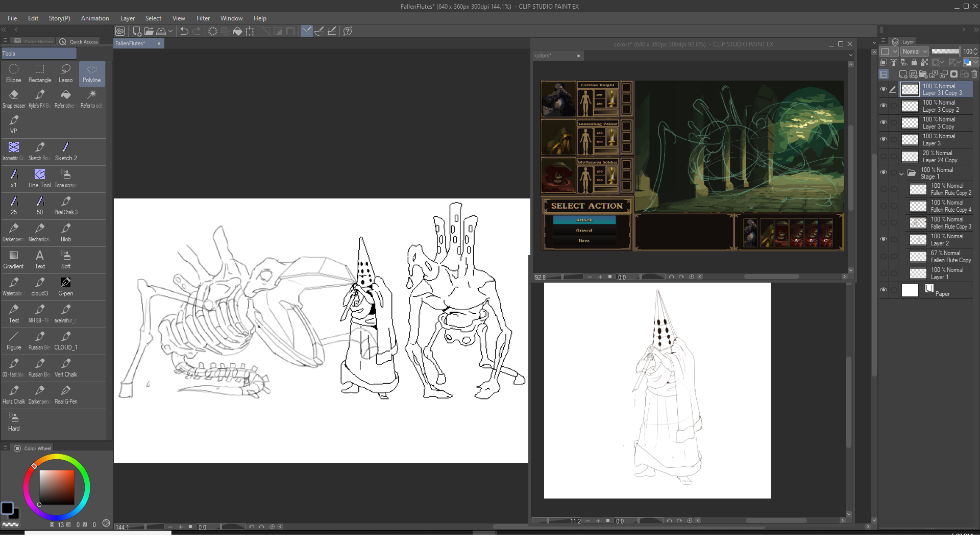Image resolution: width=980 pixels, height=551 pixels.
Task: Click the Open file folder toolbar icon
Action: click(149, 31)
